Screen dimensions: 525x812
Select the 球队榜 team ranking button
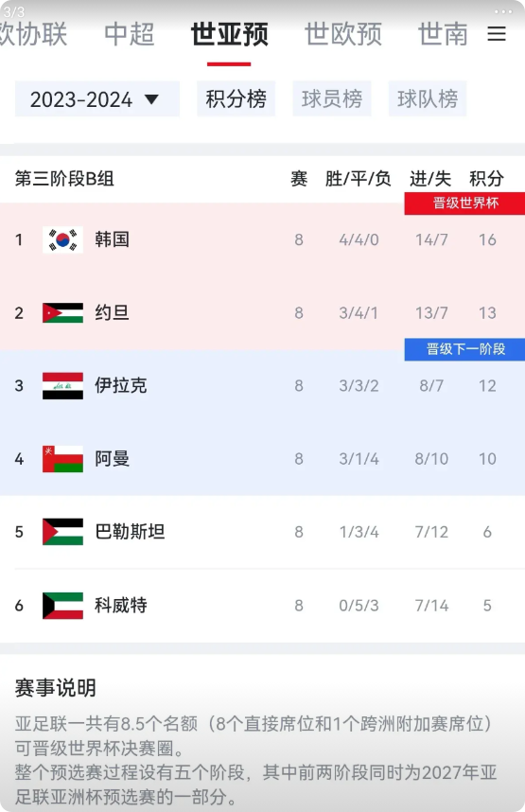coord(428,99)
